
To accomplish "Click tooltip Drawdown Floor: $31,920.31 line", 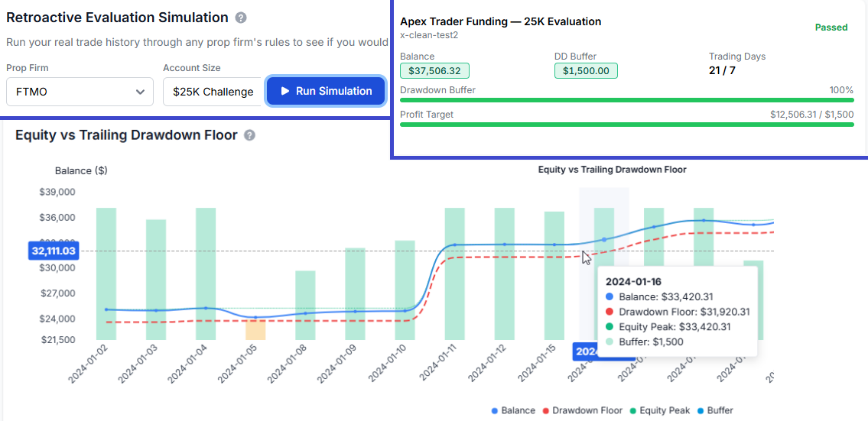I will [x=678, y=312].
